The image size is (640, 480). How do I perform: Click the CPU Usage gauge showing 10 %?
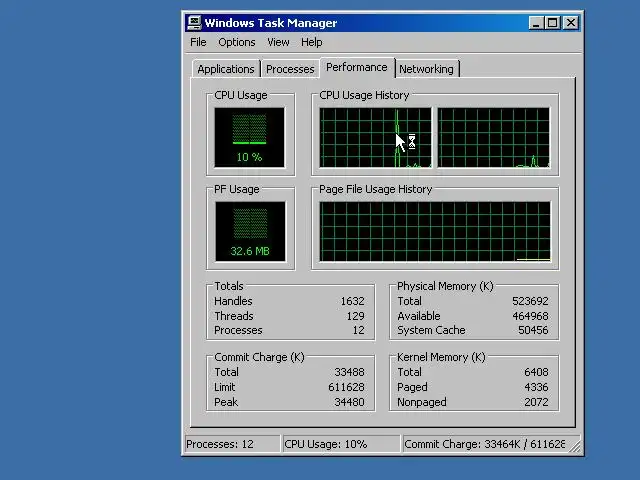point(249,138)
